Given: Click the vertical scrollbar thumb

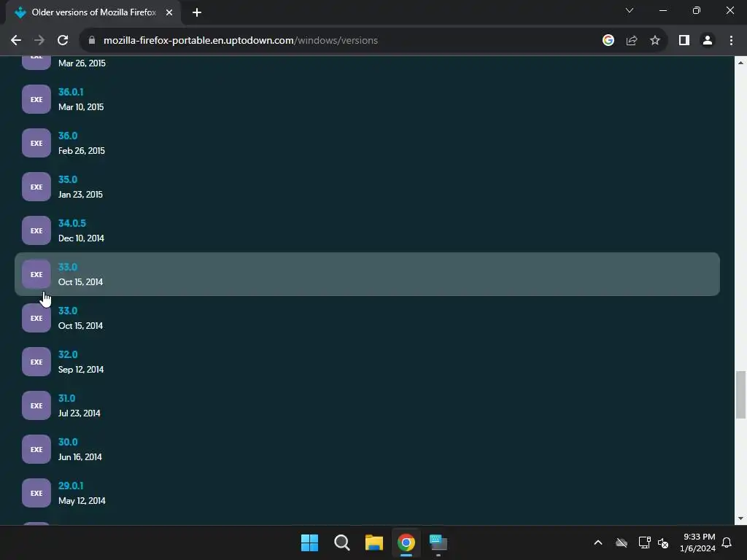Looking at the screenshot, I should point(740,394).
